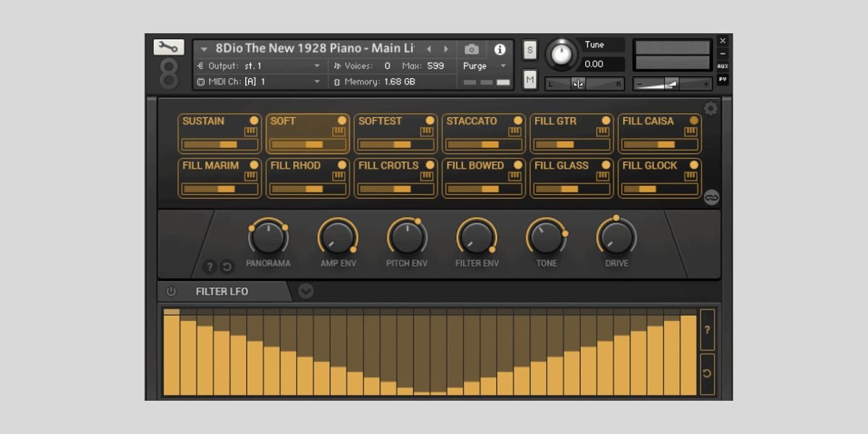The image size is (868, 434).
Task: Open keyboard range icon on FILL CROTLS layer
Action: pyautogui.click(x=427, y=176)
